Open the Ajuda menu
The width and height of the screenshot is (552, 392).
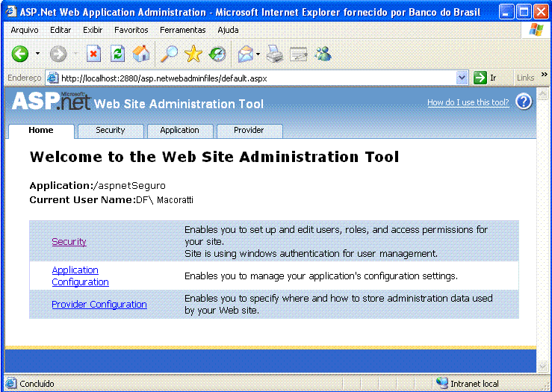(228, 30)
